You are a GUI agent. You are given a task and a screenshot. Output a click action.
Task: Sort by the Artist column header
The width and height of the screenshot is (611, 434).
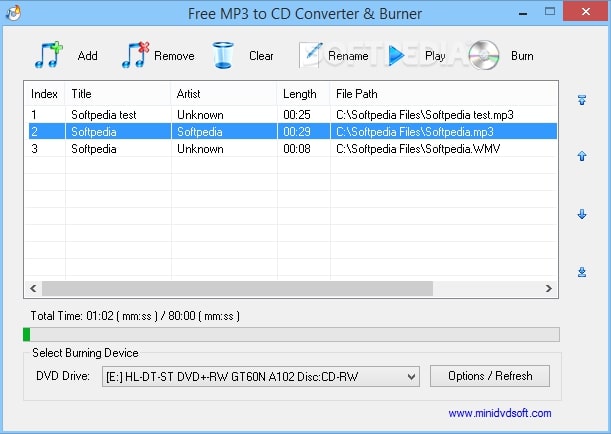(x=224, y=94)
